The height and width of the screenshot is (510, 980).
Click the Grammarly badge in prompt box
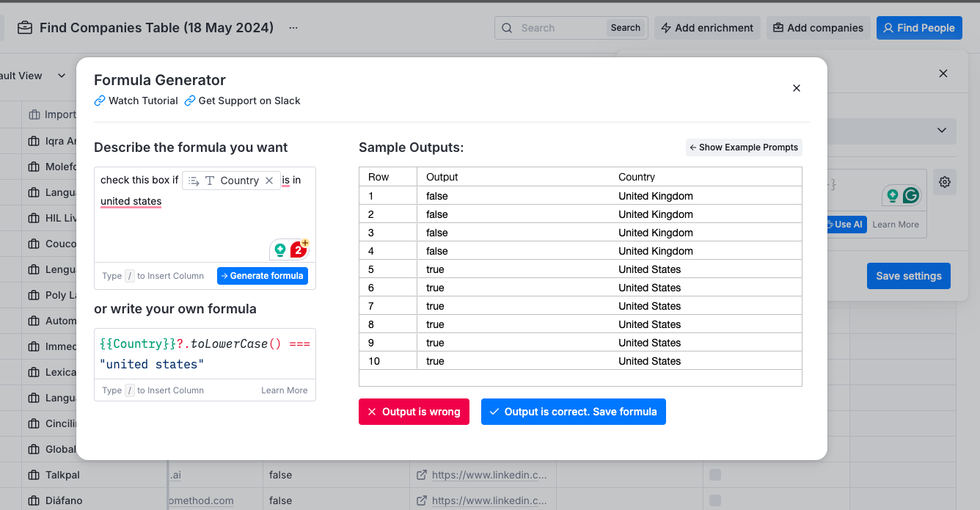tap(298, 250)
